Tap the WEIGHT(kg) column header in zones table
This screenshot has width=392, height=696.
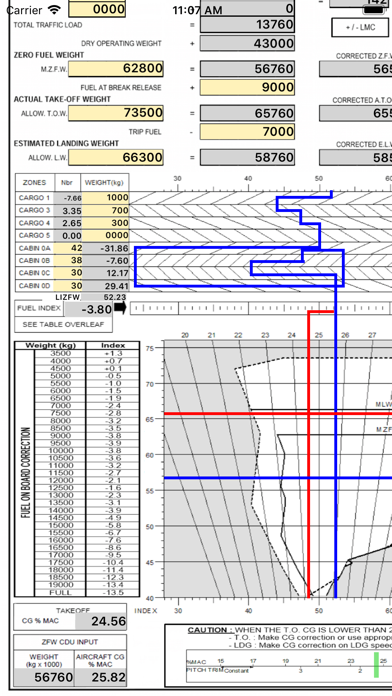click(106, 182)
